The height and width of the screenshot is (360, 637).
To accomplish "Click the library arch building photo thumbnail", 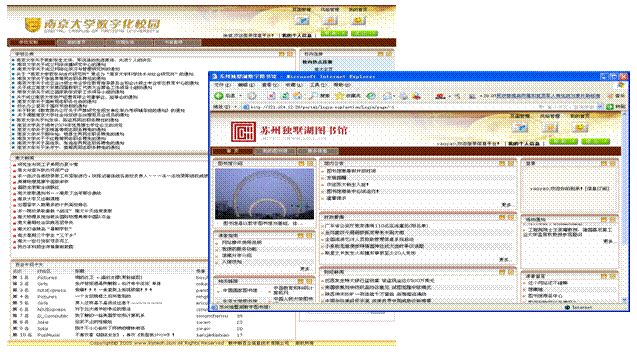I will click(x=264, y=194).
